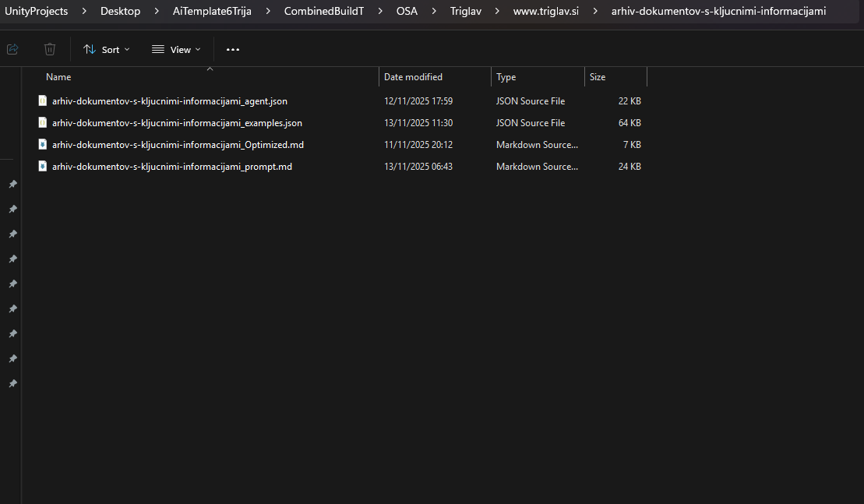Click the Sort icon with up-down arrows
The width and height of the screenshot is (864, 504).
89,48
